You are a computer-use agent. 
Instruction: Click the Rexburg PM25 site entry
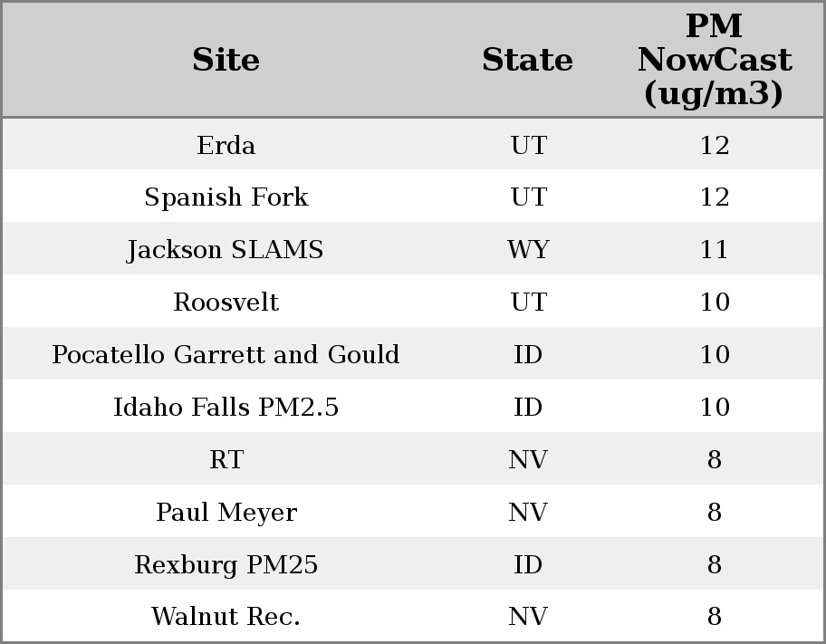click(x=226, y=565)
